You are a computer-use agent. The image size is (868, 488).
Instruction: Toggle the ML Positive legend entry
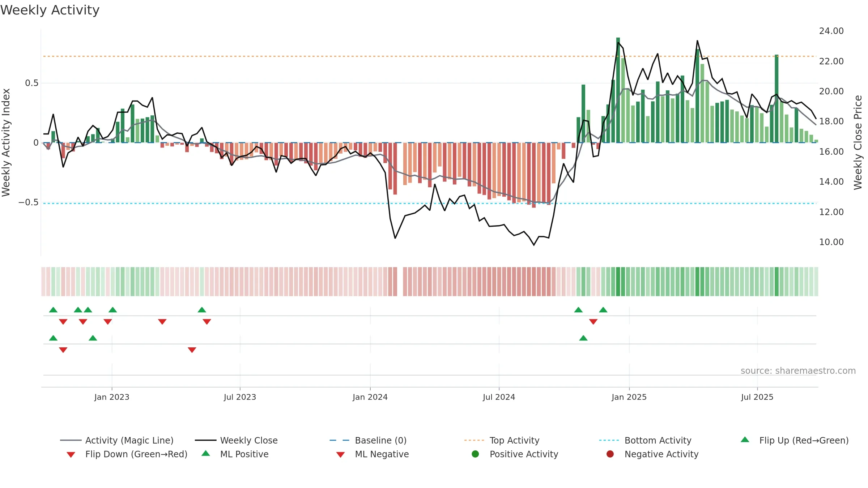pyautogui.click(x=235, y=454)
